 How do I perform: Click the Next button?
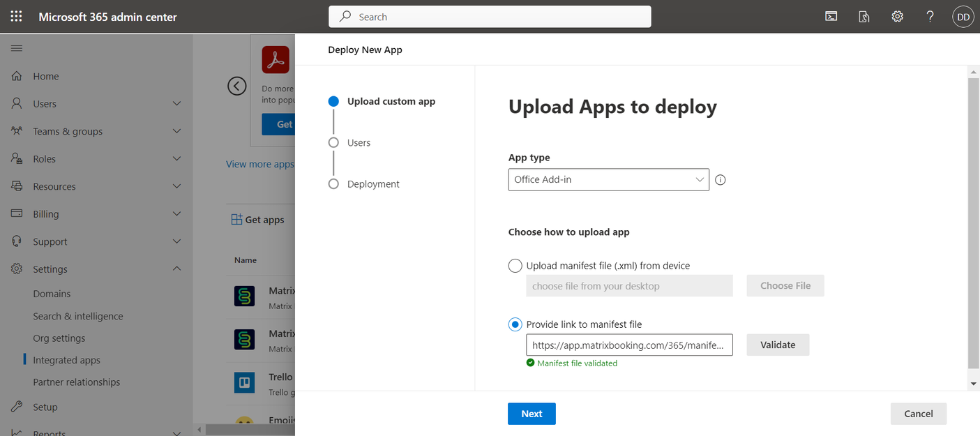coord(532,414)
